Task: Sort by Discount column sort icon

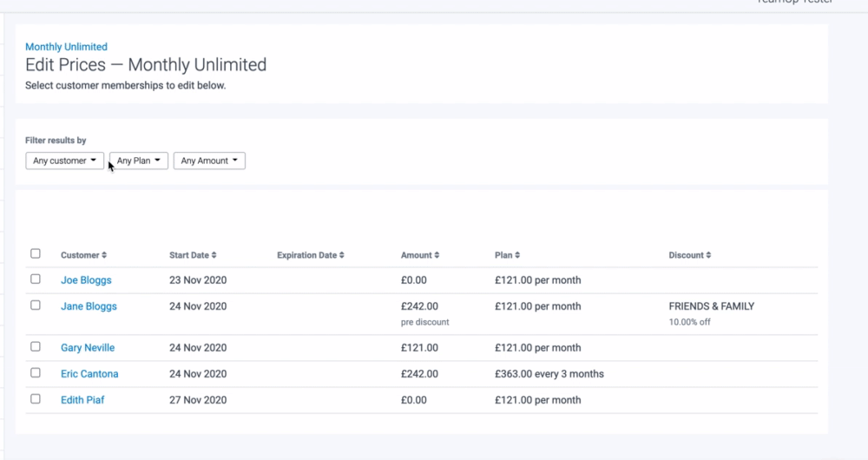Action: point(708,255)
